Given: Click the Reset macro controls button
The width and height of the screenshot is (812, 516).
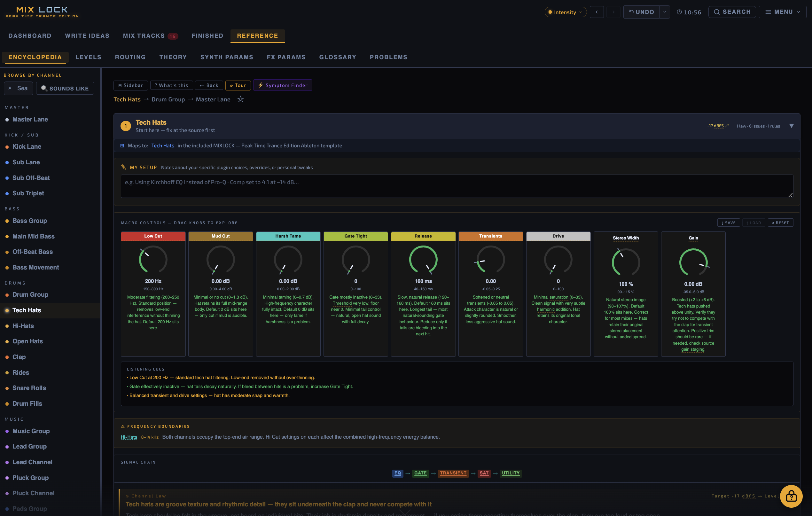Looking at the screenshot, I should 780,223.
